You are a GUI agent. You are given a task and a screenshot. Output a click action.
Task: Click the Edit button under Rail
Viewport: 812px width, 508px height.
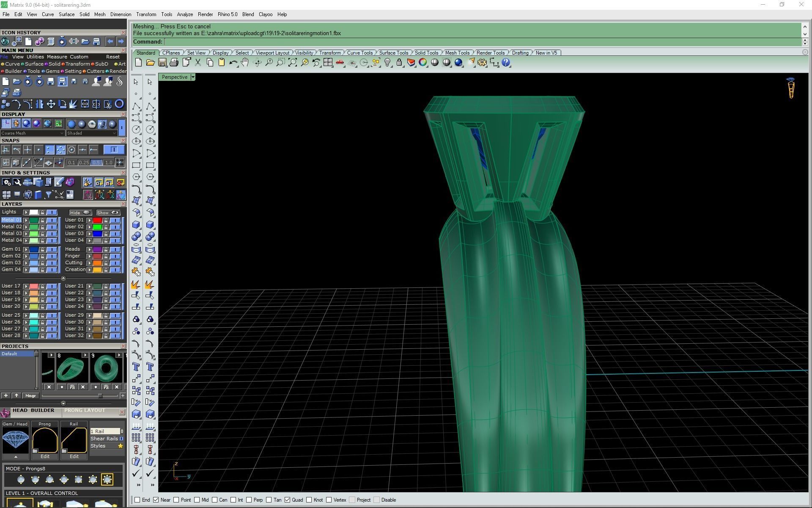74,456
